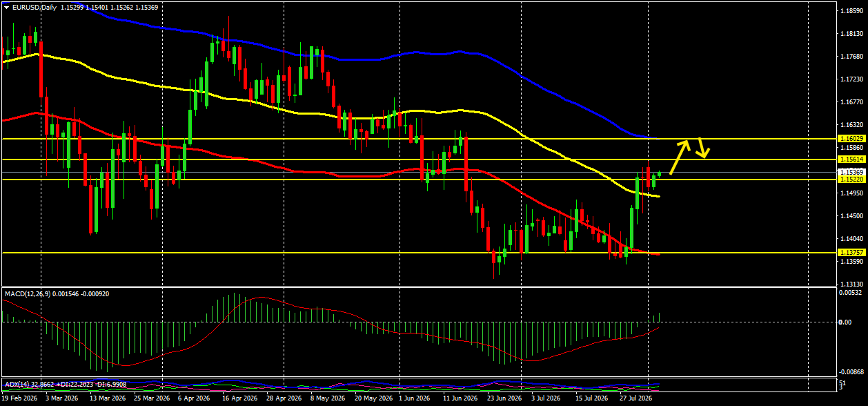Click the 1.13130 price axis value
868x406 pixels.
coord(852,284)
